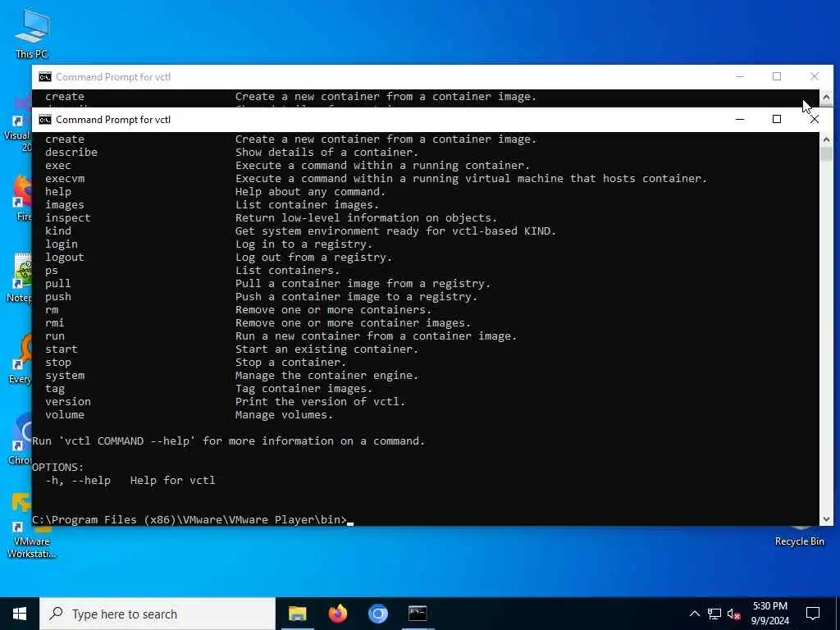Maximize the front Command Prompt window
The width and height of the screenshot is (840, 630).
[777, 120]
